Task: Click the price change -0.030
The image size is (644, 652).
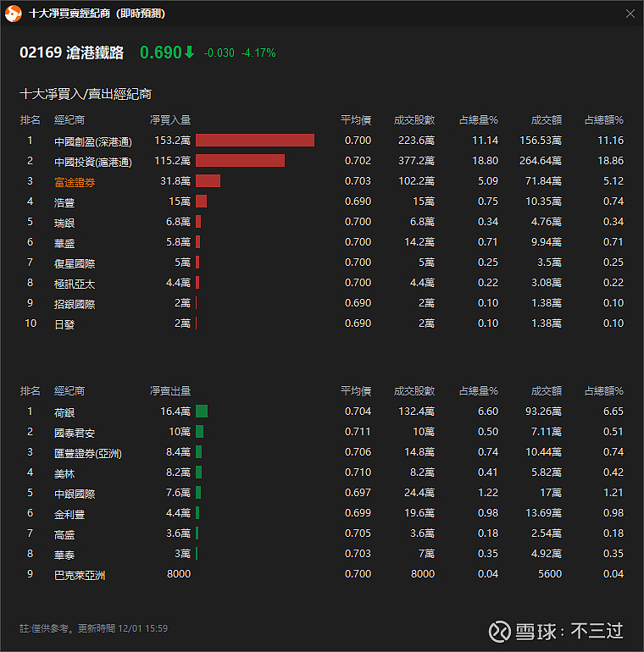Action: tap(219, 52)
